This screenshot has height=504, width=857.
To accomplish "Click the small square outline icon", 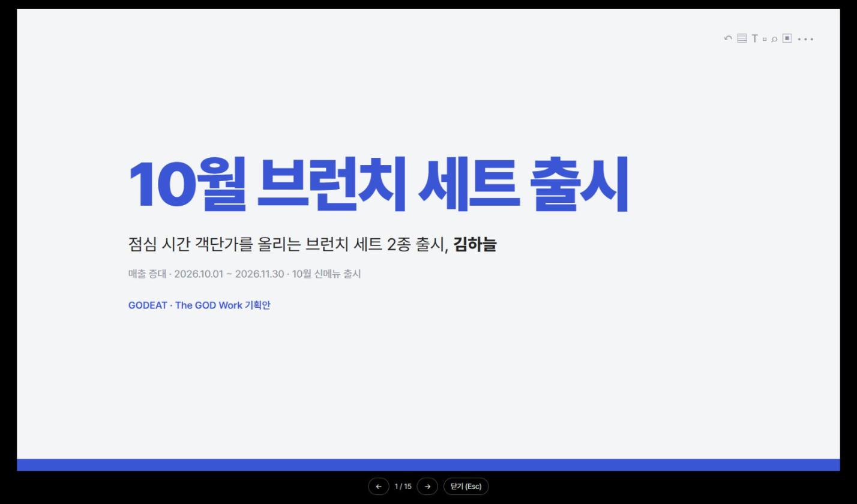I will pyautogui.click(x=765, y=39).
